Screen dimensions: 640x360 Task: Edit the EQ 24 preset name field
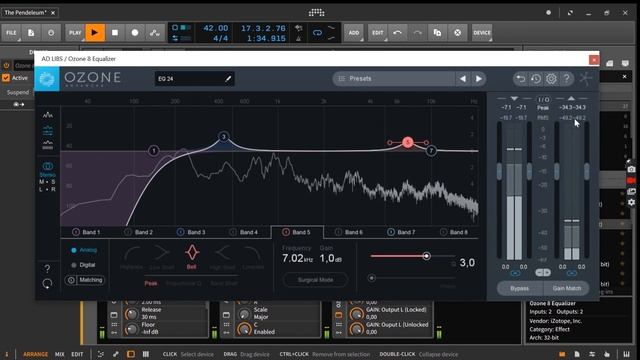[194, 79]
